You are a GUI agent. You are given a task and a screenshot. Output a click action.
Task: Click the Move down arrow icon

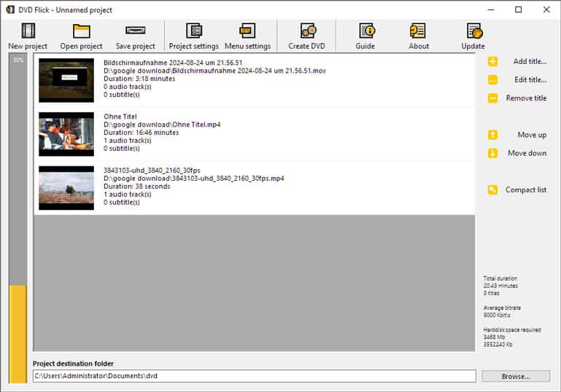point(492,153)
